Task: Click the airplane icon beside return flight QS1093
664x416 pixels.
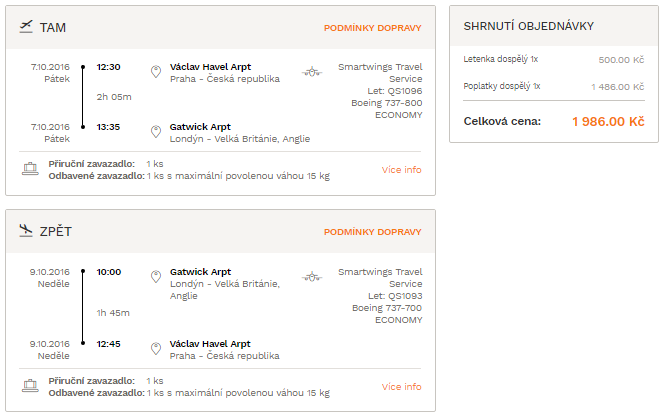Action: (312, 277)
